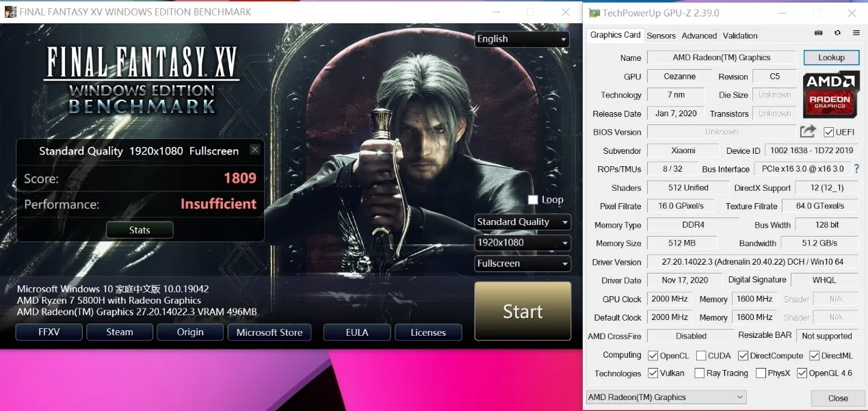
Task: Click the Lookup button in GPU-Z
Action: coord(831,57)
